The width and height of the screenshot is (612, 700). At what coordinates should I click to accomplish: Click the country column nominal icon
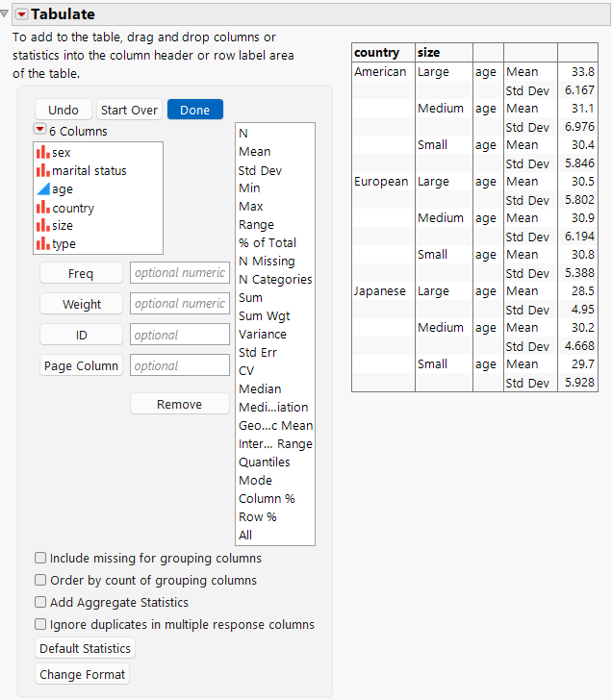point(43,208)
